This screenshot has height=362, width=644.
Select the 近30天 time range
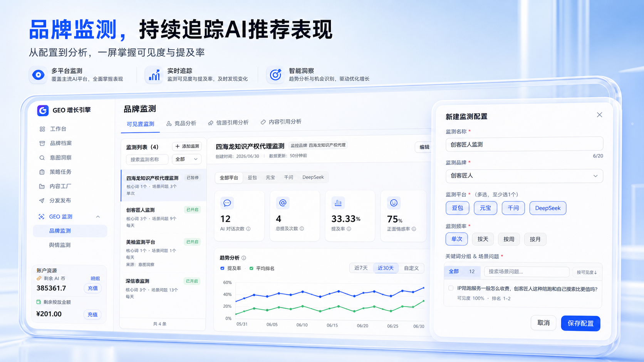(x=386, y=268)
